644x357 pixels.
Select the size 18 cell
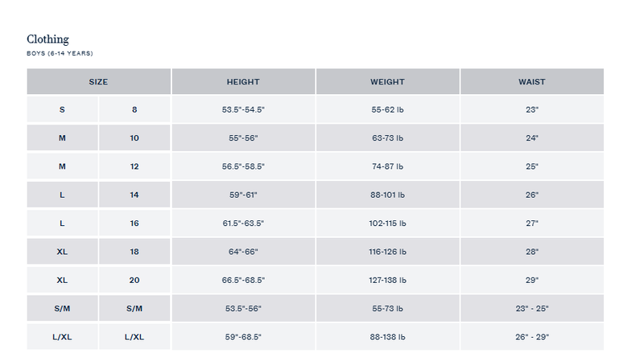click(x=134, y=252)
